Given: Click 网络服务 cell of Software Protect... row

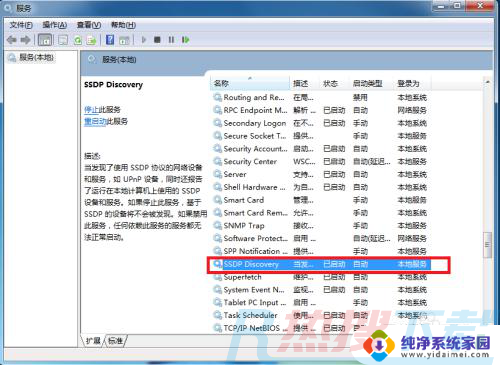Looking at the screenshot, I should click(x=412, y=238).
